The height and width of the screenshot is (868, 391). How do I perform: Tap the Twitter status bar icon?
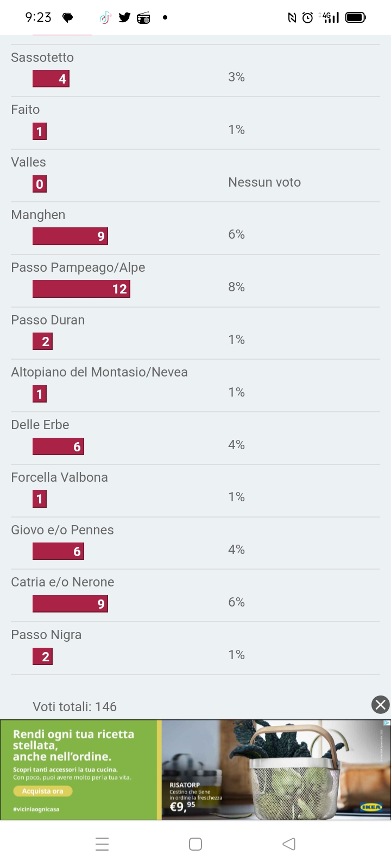pyautogui.click(x=125, y=17)
